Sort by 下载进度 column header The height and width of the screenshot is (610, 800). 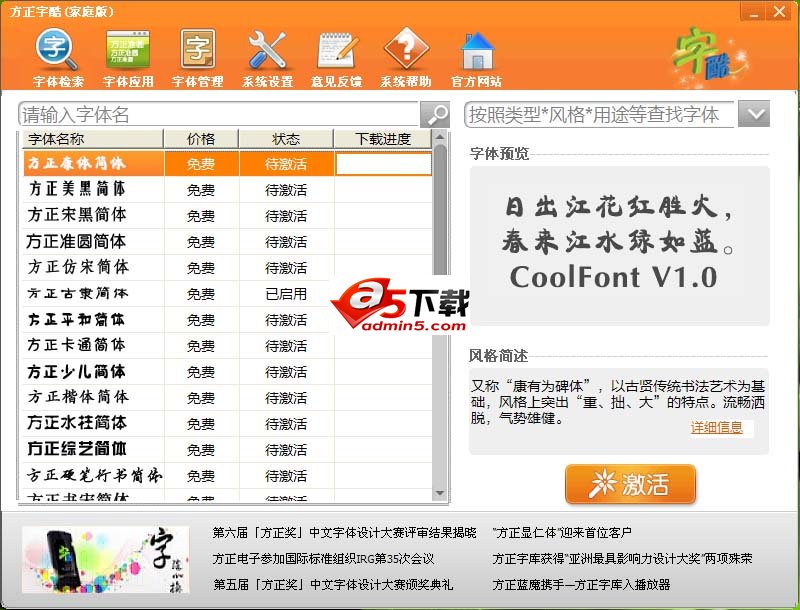(383, 139)
